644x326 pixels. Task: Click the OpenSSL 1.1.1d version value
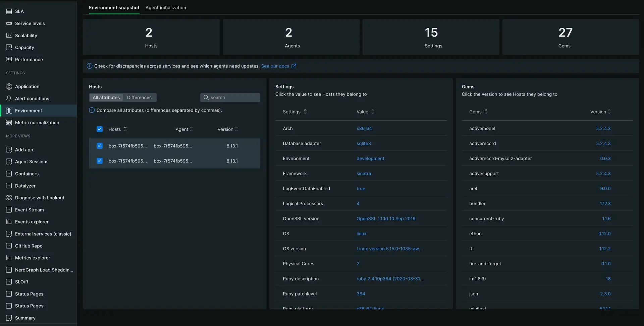point(386,219)
